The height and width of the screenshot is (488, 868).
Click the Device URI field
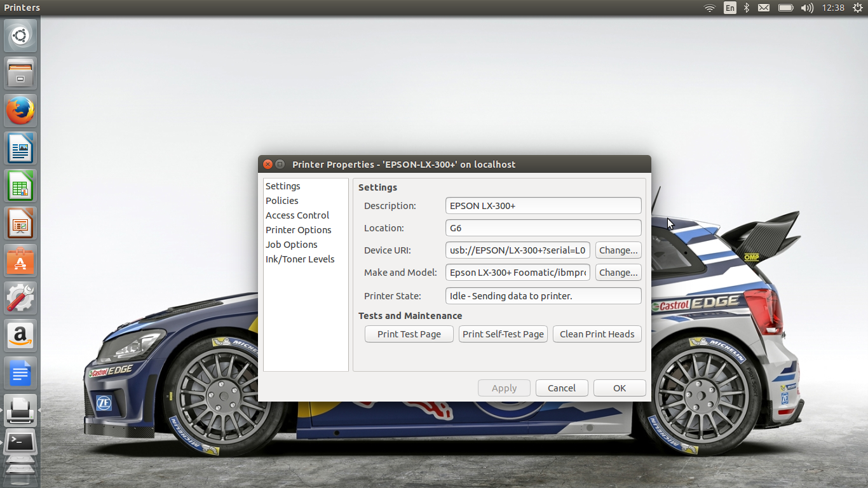click(518, 250)
